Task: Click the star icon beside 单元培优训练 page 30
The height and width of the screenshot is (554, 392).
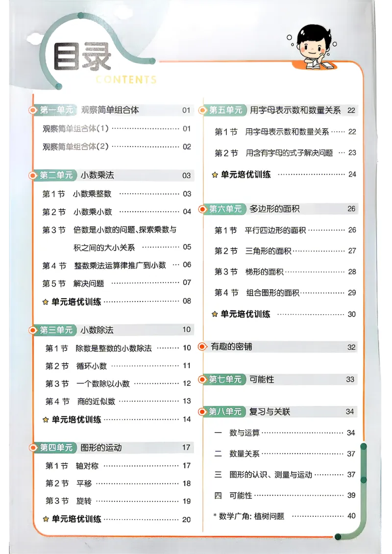Action: click(214, 314)
